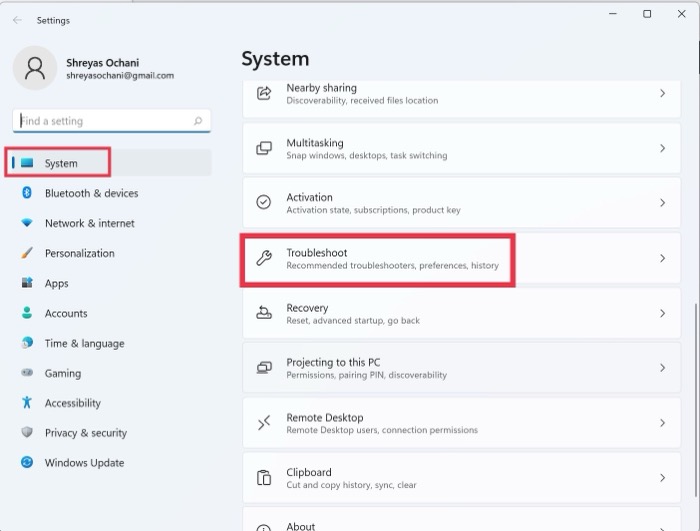
Task: Click the Find a setting search box
Action: click(112, 121)
